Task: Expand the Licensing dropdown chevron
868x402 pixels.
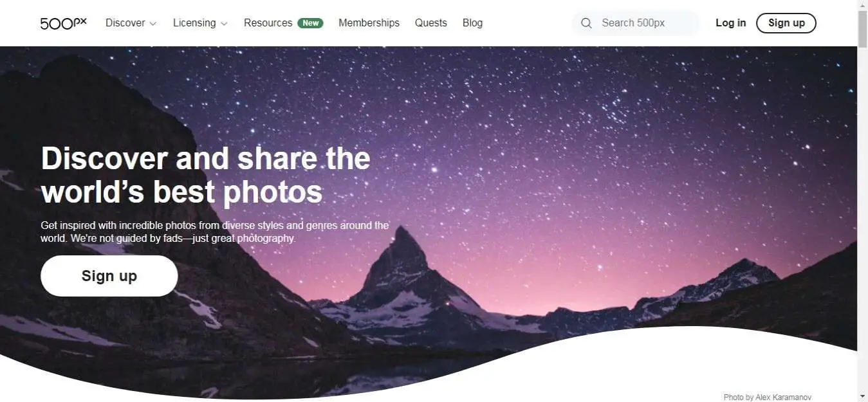Action: (224, 24)
